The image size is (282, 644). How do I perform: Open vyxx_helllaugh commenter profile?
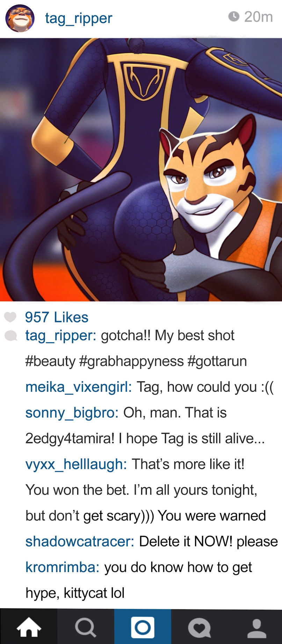coord(76,464)
